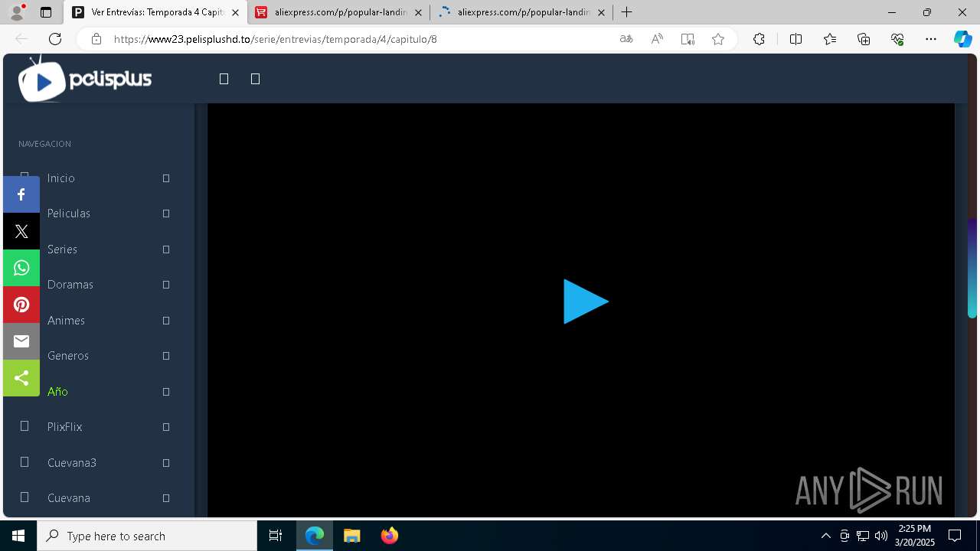Share page on Facebook
This screenshot has height=551, width=980.
click(x=21, y=194)
